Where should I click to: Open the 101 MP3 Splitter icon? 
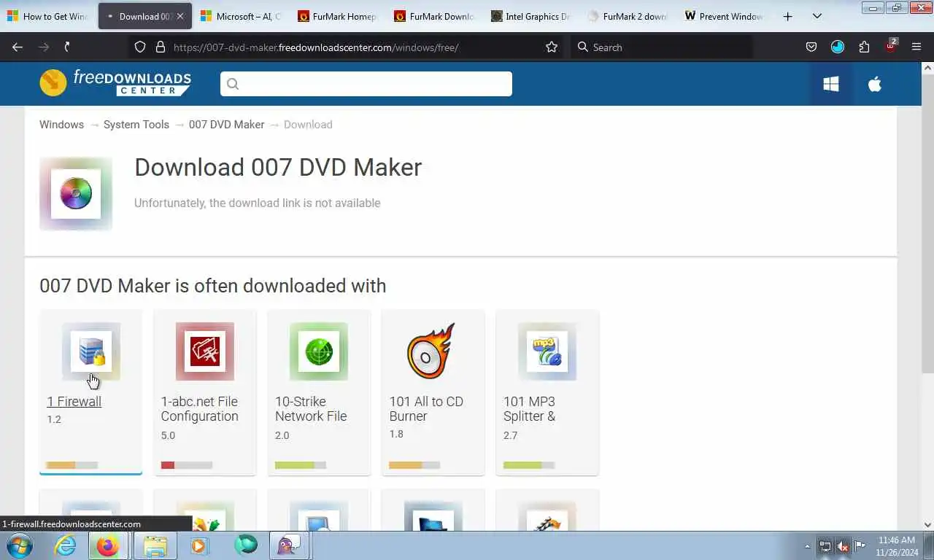[547, 351]
